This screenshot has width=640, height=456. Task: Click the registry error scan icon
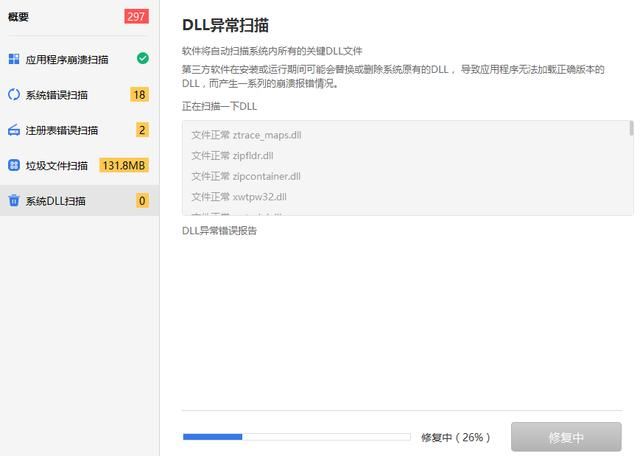14,130
